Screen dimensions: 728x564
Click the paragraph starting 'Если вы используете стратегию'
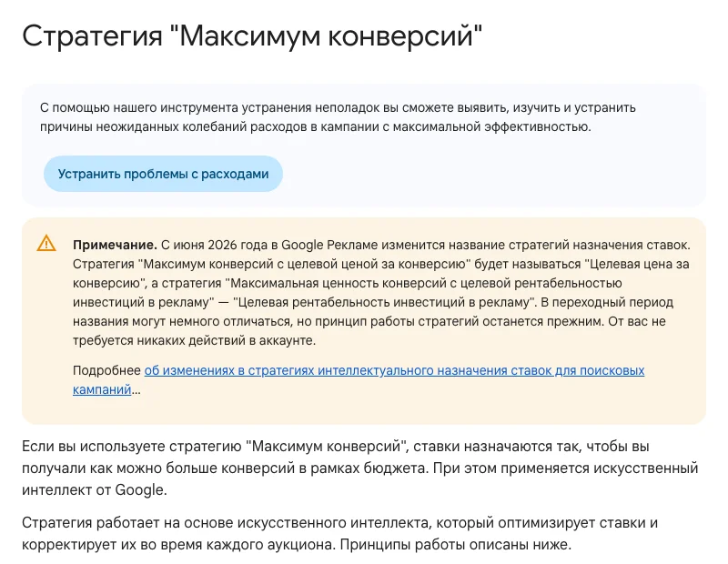359,468
